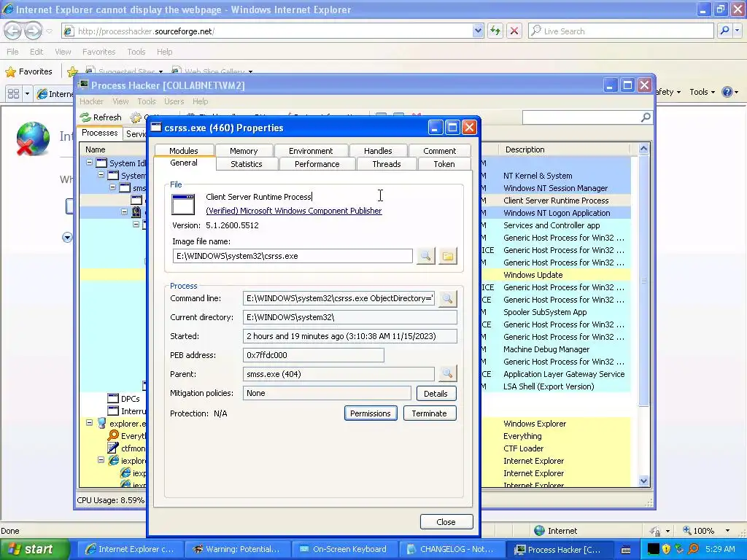The image size is (747, 560).
Task: Click the IE Quick Tabs grid icon
Action: (x=13, y=93)
